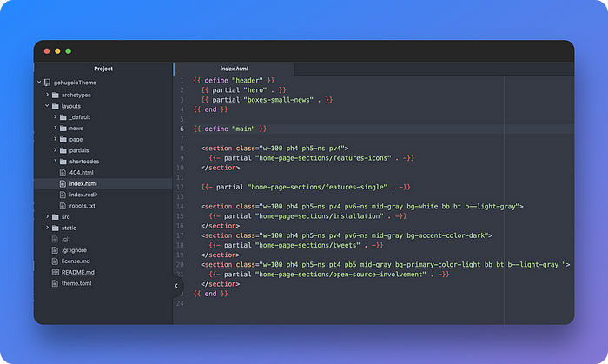The width and height of the screenshot is (608, 364).
Task: Click the layouts folder icon
Action: [55, 106]
